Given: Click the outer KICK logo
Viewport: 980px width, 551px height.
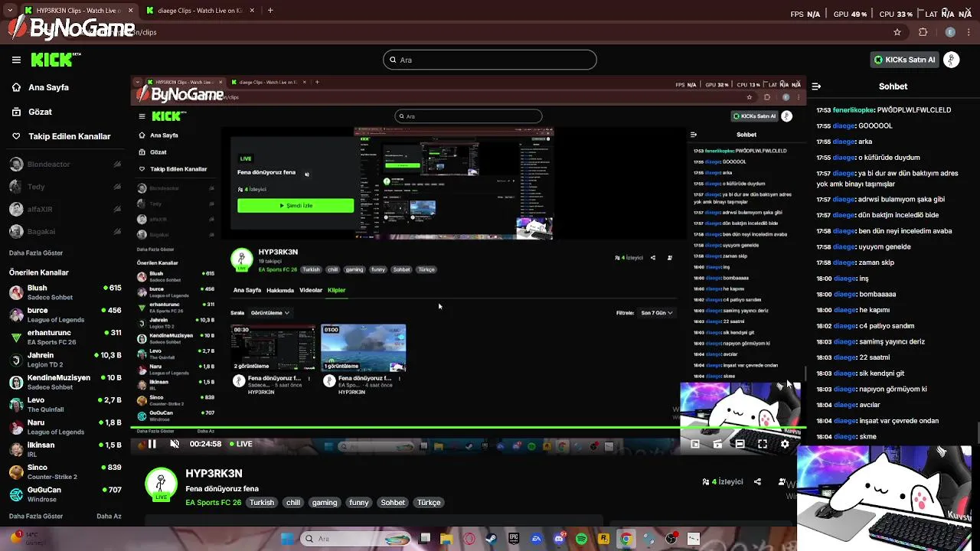Looking at the screenshot, I should click(55, 60).
